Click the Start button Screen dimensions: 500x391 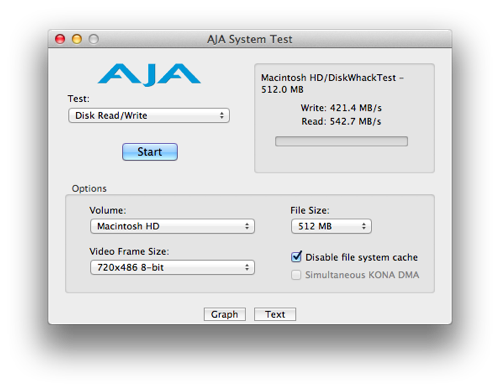coord(150,152)
